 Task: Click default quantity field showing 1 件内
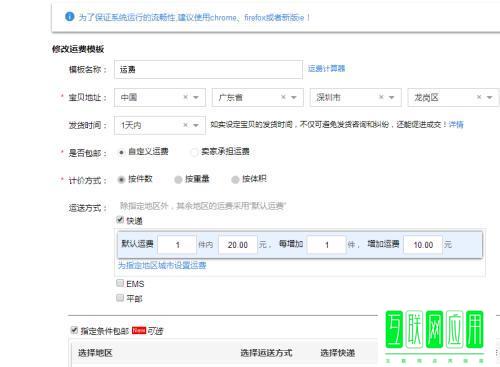pyautogui.click(x=177, y=245)
